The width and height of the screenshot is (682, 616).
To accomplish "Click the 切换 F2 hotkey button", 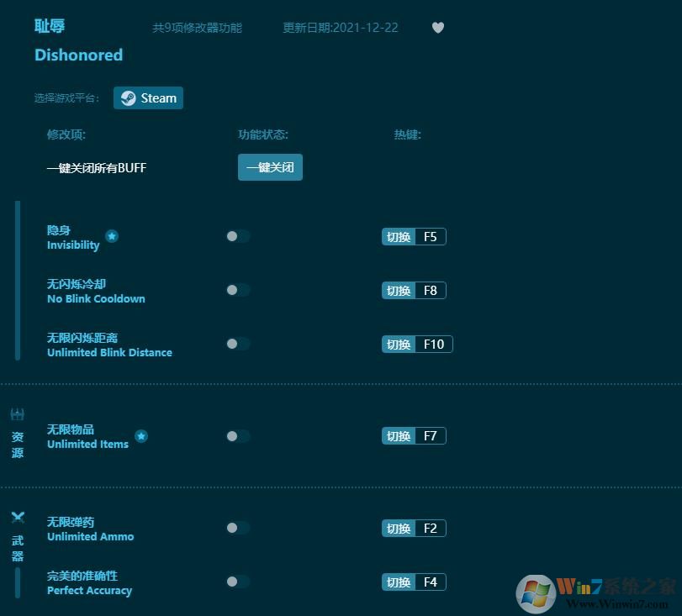I will tap(414, 529).
